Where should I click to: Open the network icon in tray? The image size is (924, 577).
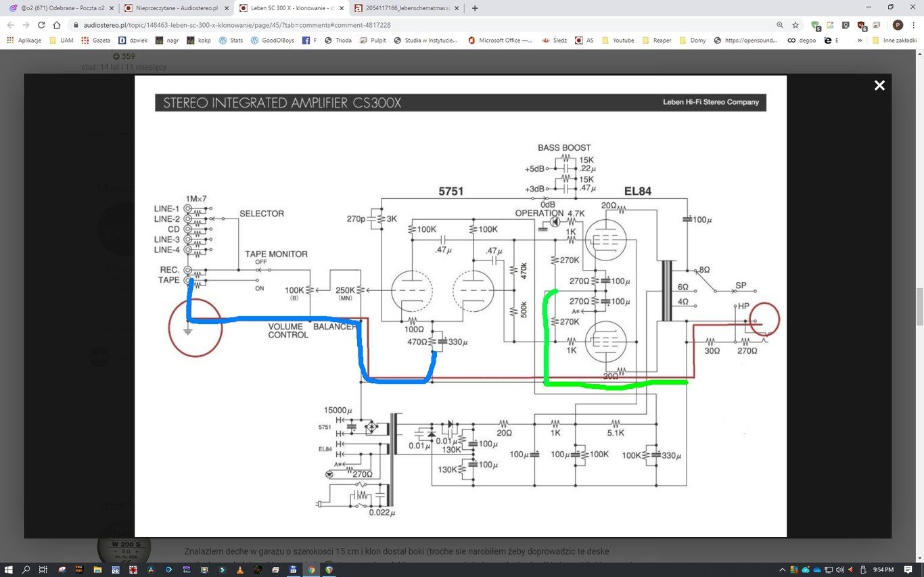[x=829, y=570]
